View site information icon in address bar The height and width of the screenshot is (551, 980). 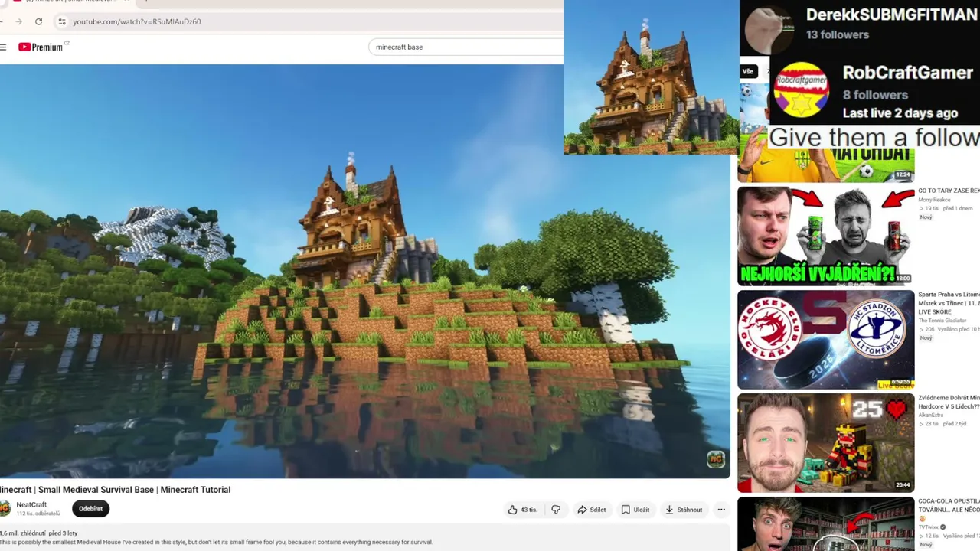[62, 21]
